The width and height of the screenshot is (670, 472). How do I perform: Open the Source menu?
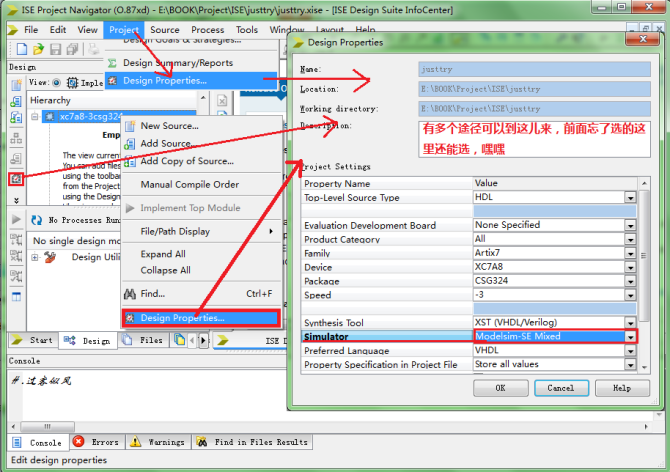[x=165, y=29]
